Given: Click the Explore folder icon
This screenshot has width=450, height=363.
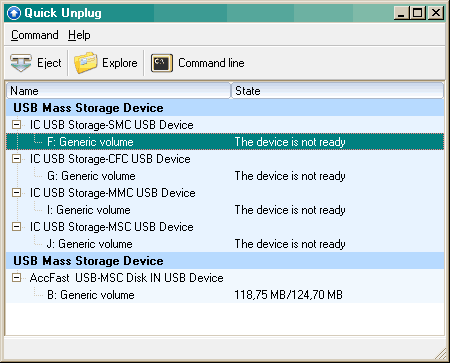Looking at the screenshot, I should pos(86,63).
